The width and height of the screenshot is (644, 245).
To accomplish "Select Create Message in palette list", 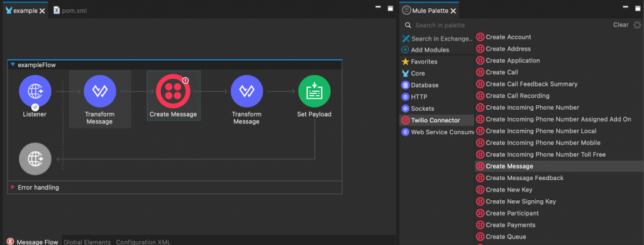I will tap(559, 166).
